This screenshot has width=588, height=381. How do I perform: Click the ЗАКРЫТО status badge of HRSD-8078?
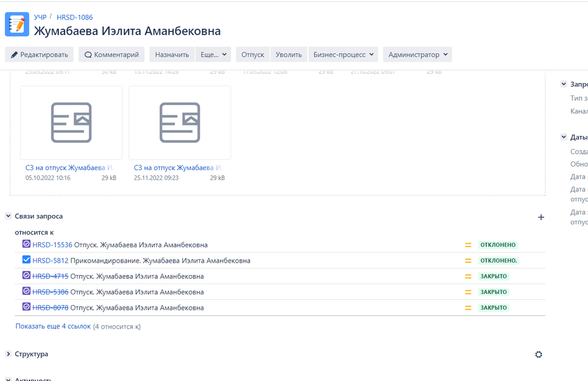493,308
